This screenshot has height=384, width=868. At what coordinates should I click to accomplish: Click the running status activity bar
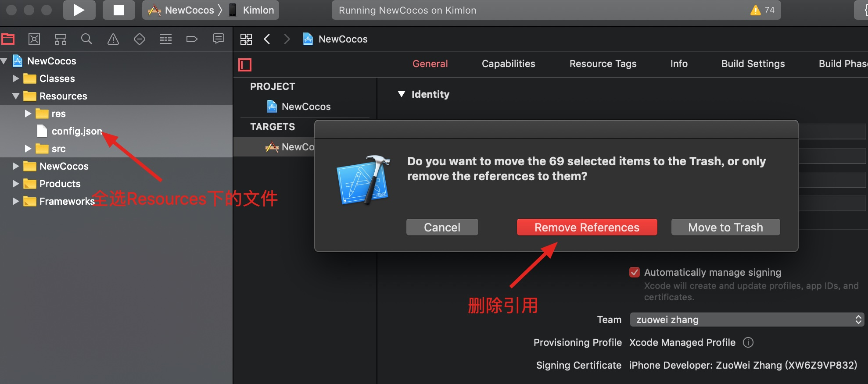click(x=556, y=10)
